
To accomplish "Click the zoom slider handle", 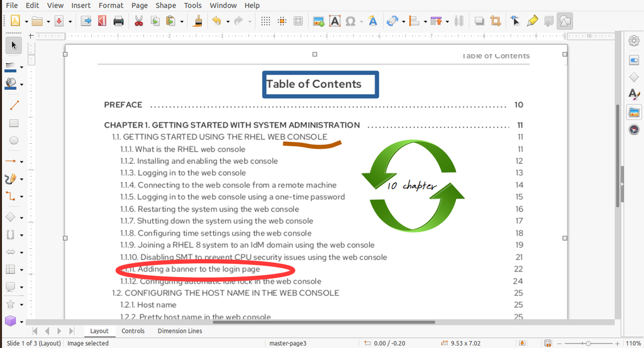I will (589, 343).
